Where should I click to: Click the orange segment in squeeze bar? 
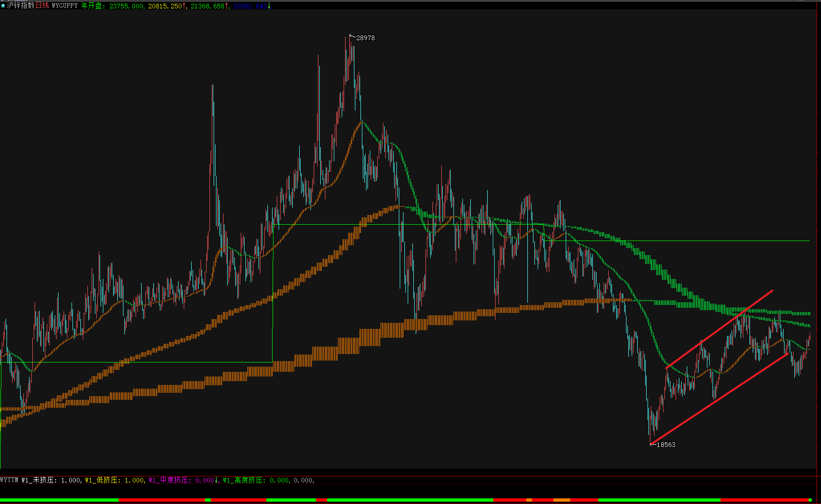click(562, 500)
